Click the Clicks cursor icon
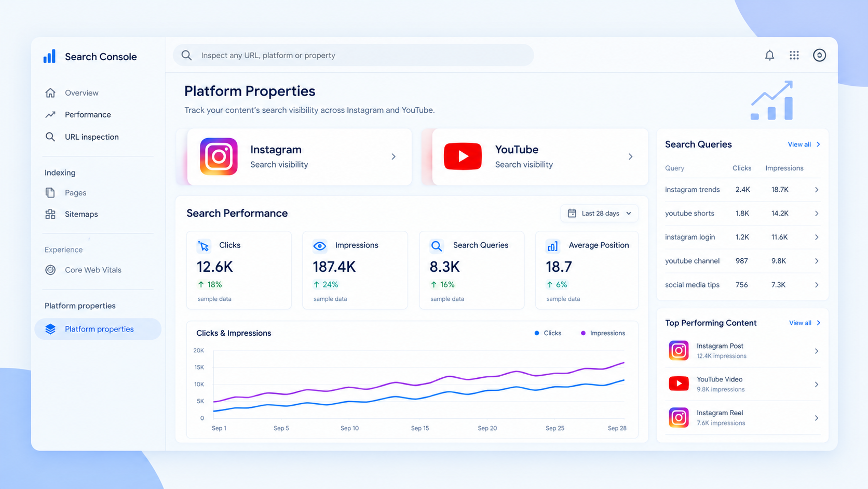 coord(204,245)
